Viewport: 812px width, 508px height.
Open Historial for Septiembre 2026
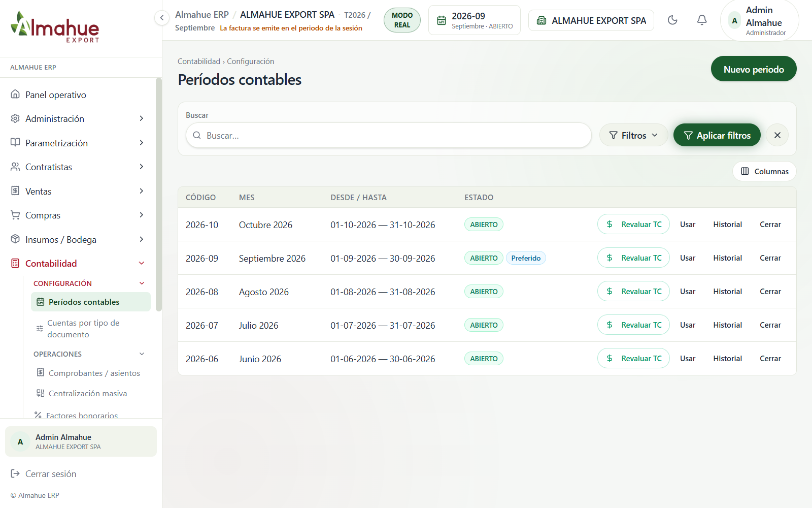[727, 258]
